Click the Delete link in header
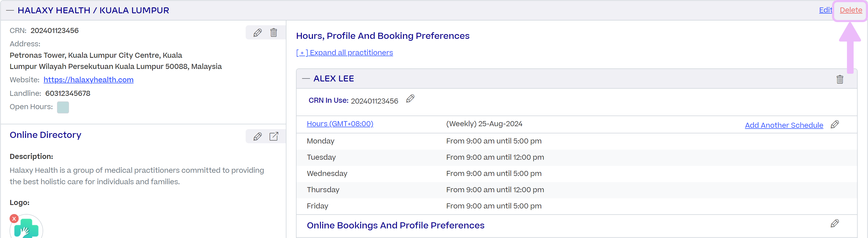The image size is (868, 238). (x=851, y=10)
